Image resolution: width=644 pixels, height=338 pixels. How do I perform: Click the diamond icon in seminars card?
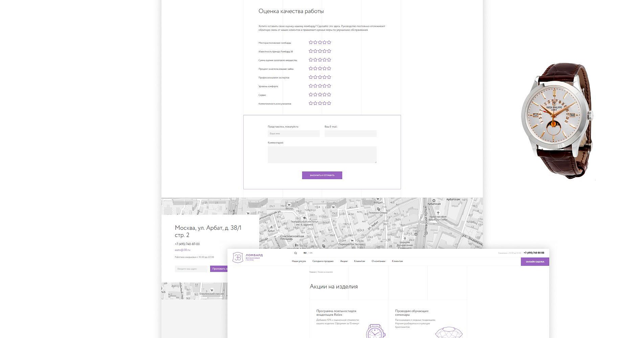coord(448,332)
